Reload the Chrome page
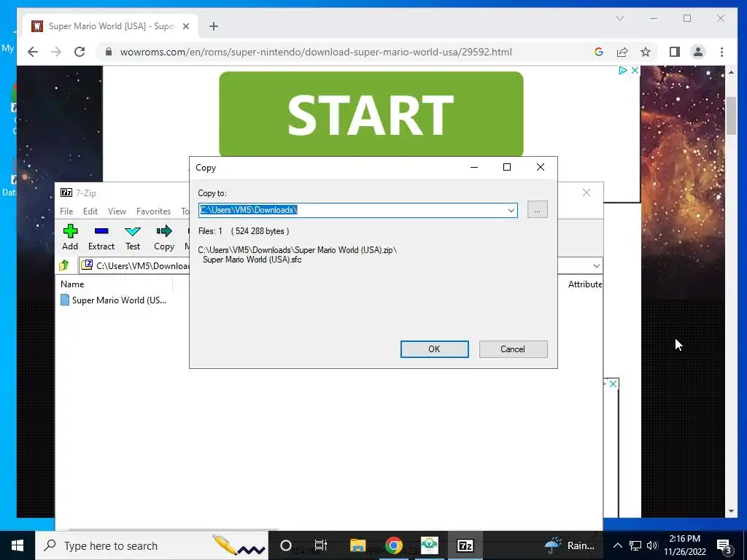Viewport: 747px width, 560px height. tap(80, 52)
